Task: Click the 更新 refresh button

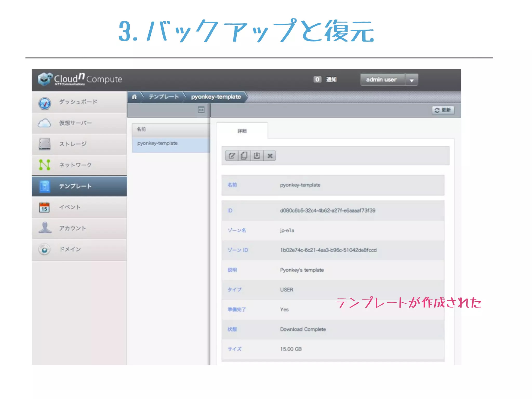Action: [x=443, y=110]
